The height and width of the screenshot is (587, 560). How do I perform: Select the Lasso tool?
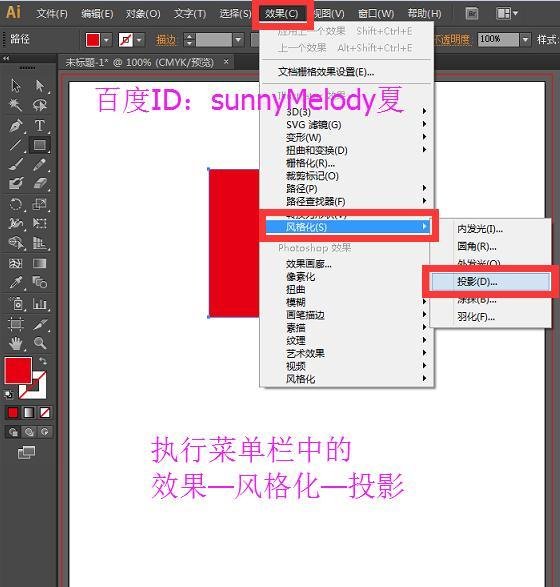coord(39,105)
